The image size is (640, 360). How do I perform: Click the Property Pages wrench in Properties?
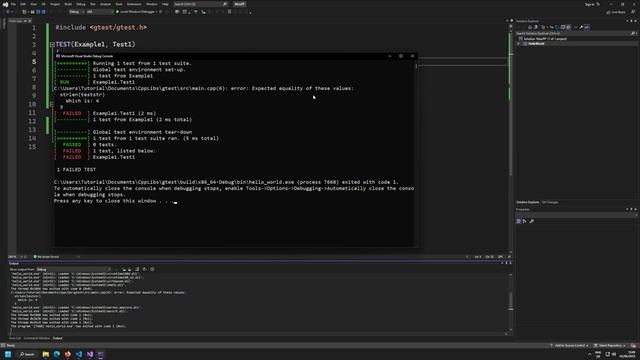tap(531, 221)
